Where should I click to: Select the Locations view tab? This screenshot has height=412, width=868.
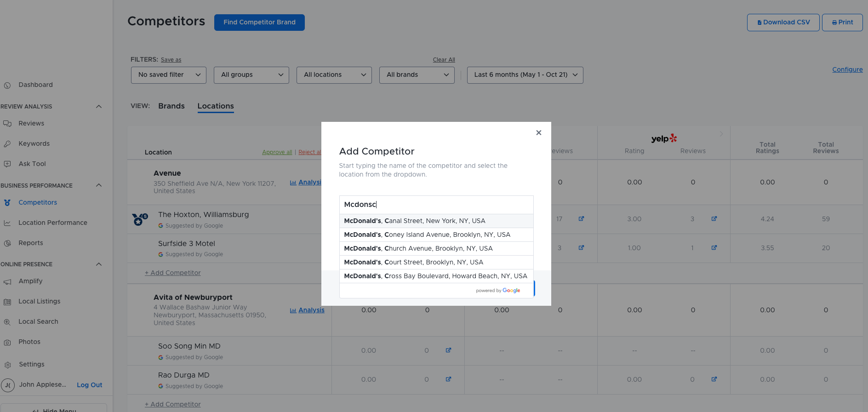point(216,106)
